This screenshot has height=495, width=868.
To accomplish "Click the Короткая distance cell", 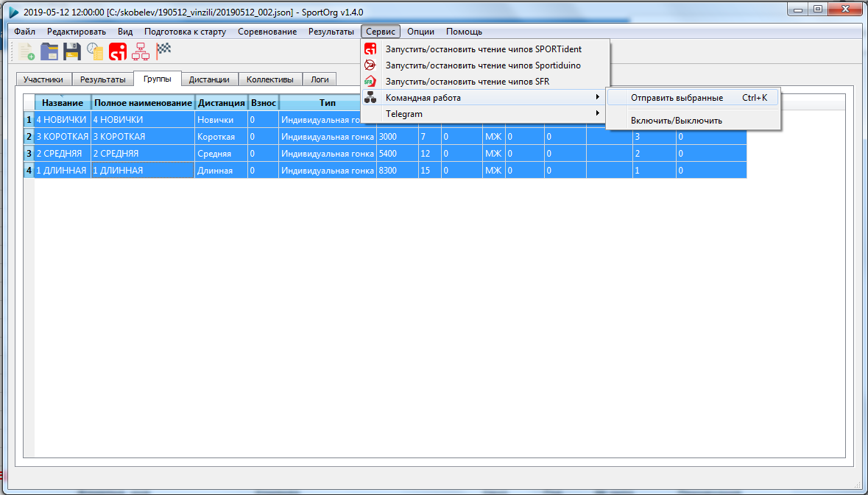I will tap(222, 137).
